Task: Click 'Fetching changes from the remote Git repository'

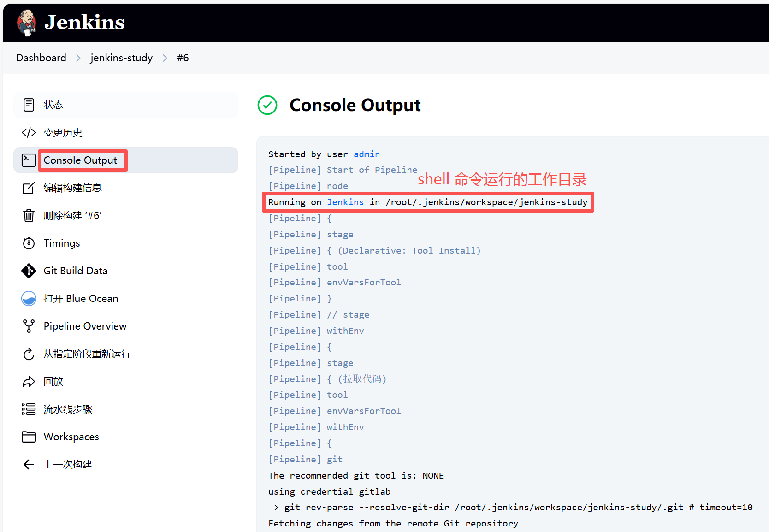Action: (393, 523)
